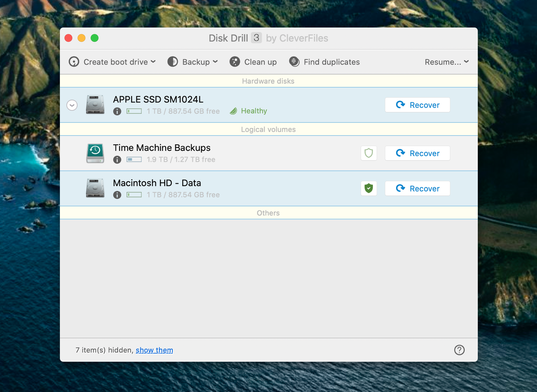This screenshot has height=392, width=537.
Task: Open info for Macintosh HD - Data
Action: click(x=117, y=195)
